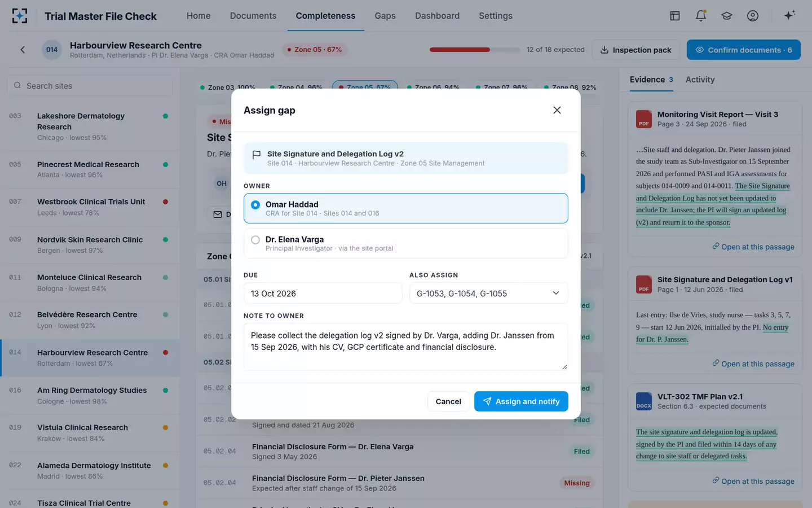Click the search magnifier icon in sites box

click(x=17, y=86)
